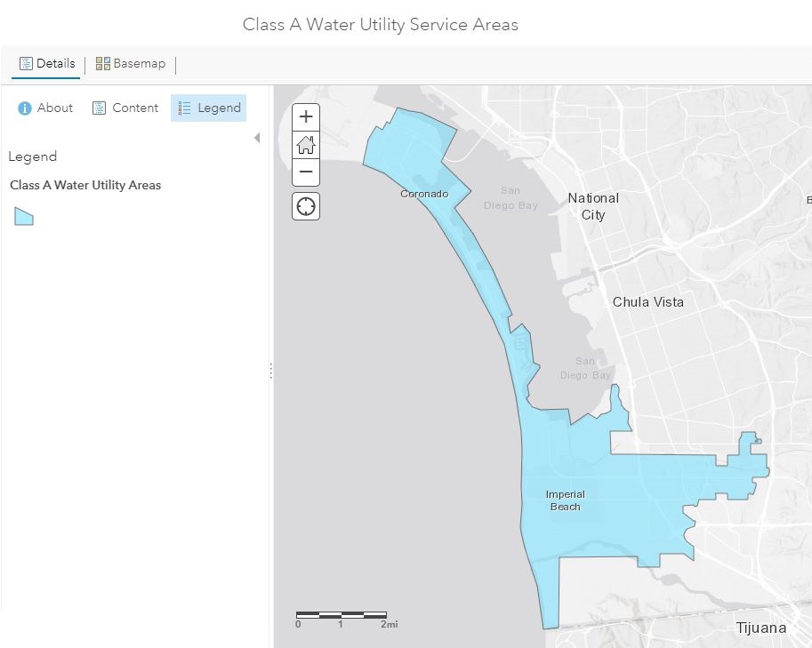Viewport: 812px width, 648px height.
Task: Click the Tijuana label on map
Action: click(760, 628)
